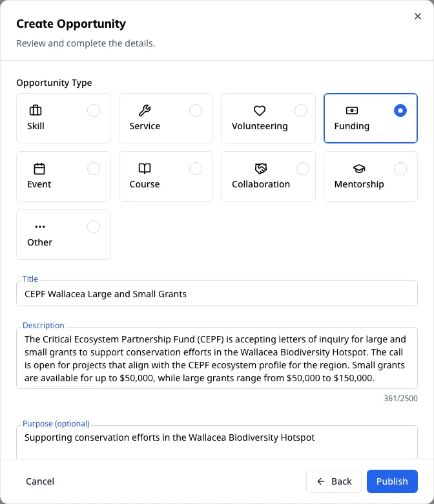Select the Course radio button
The image size is (434, 504).
(x=196, y=169)
